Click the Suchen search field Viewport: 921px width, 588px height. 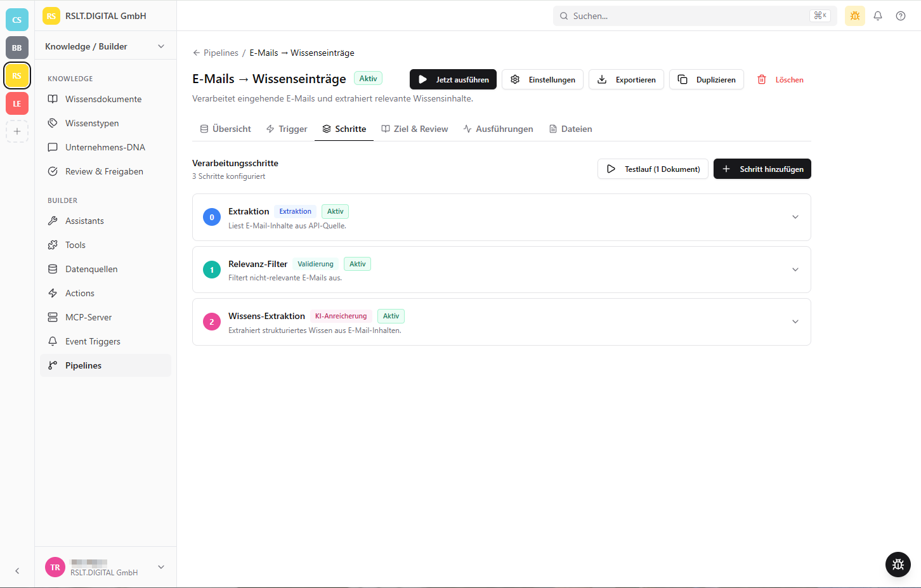point(695,16)
